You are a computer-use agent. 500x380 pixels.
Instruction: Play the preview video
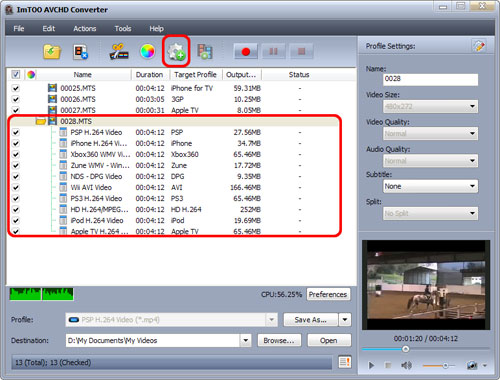point(371,366)
